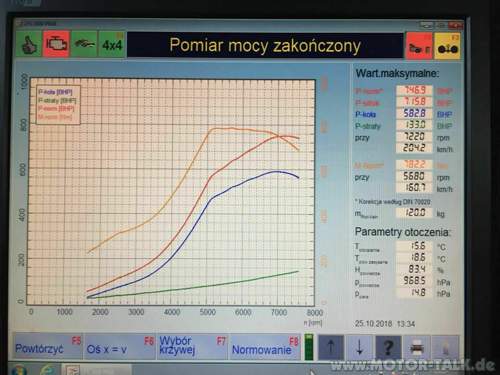Click the printer icon
This screenshot has width=500, height=375.
pos(417,348)
